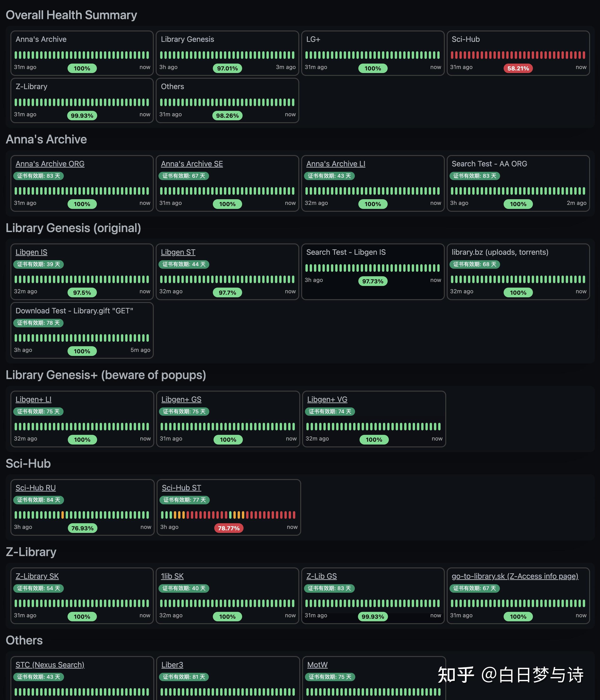
Task: Open go-to-library.sk Z-Access info page link
Action: pos(515,576)
